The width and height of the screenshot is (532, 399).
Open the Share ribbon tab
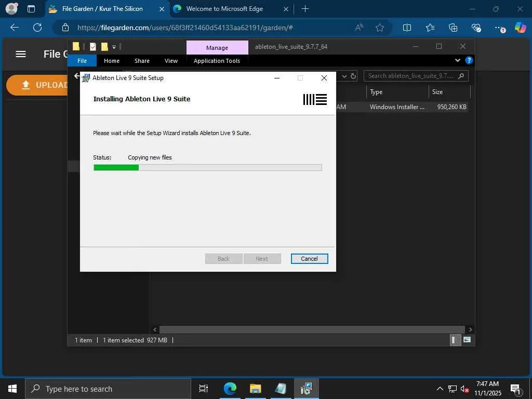tap(142, 61)
